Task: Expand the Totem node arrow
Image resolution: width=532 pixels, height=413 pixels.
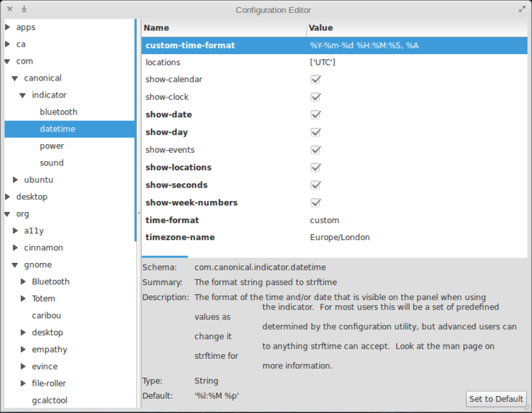Action: (x=24, y=298)
